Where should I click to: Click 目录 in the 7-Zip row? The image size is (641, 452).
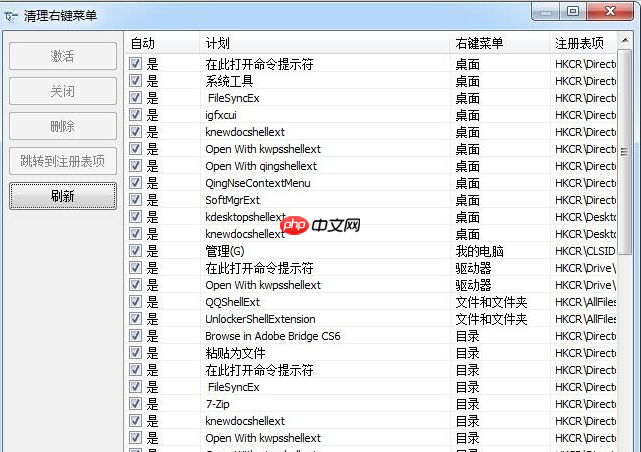pos(467,404)
